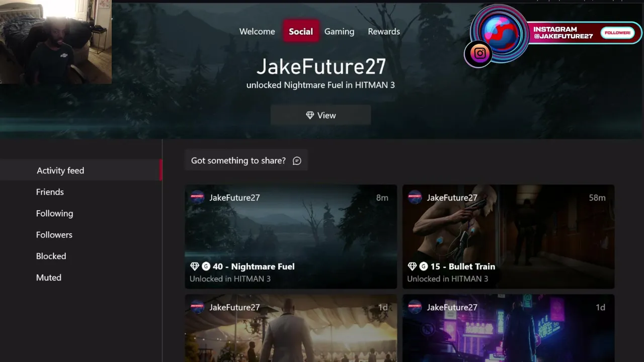Open the Muted users list
Screen dimensions: 644x362
[48, 278]
